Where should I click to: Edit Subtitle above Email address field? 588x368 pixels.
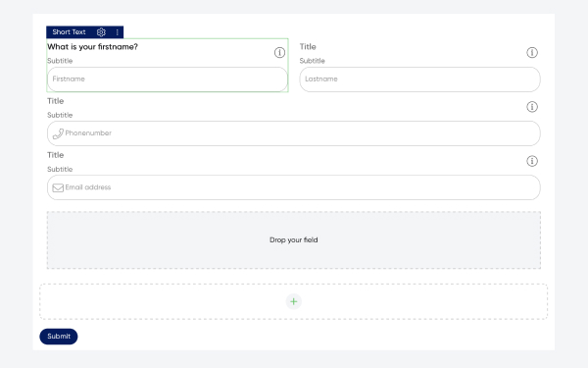(60, 170)
